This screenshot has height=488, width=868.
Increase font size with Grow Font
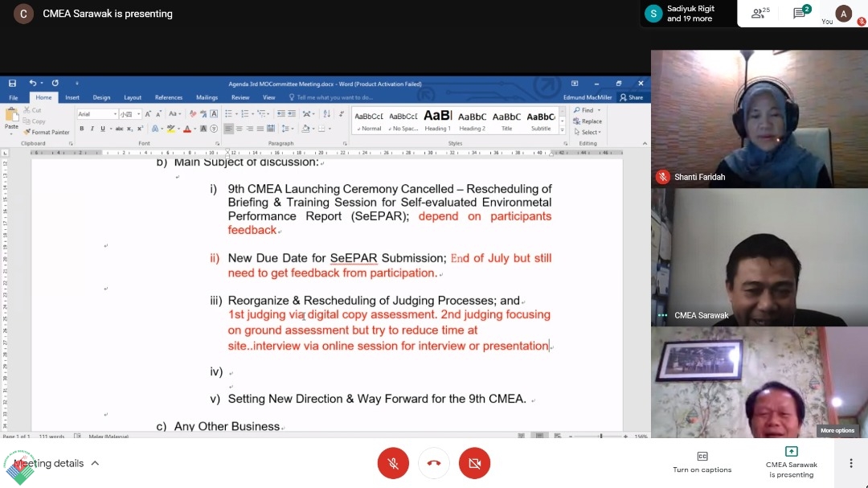[x=148, y=113]
